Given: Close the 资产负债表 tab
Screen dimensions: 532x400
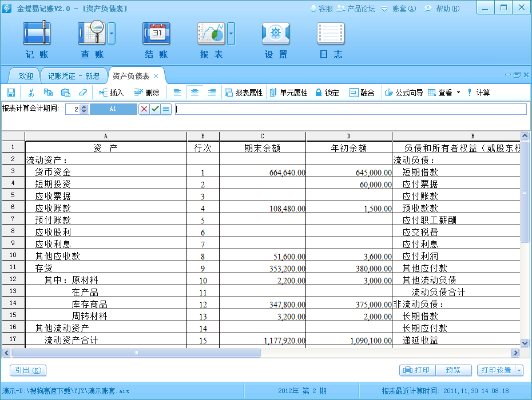Looking at the screenshot, I should [156, 76].
